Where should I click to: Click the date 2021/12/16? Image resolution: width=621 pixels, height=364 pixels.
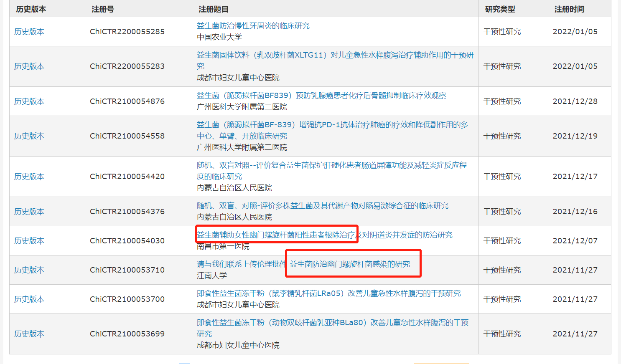(575, 212)
